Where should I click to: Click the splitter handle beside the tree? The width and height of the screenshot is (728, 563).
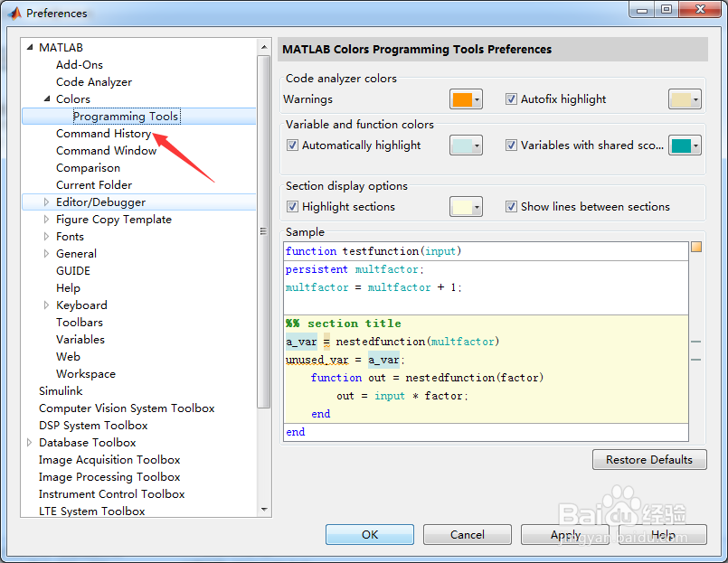[263, 231]
